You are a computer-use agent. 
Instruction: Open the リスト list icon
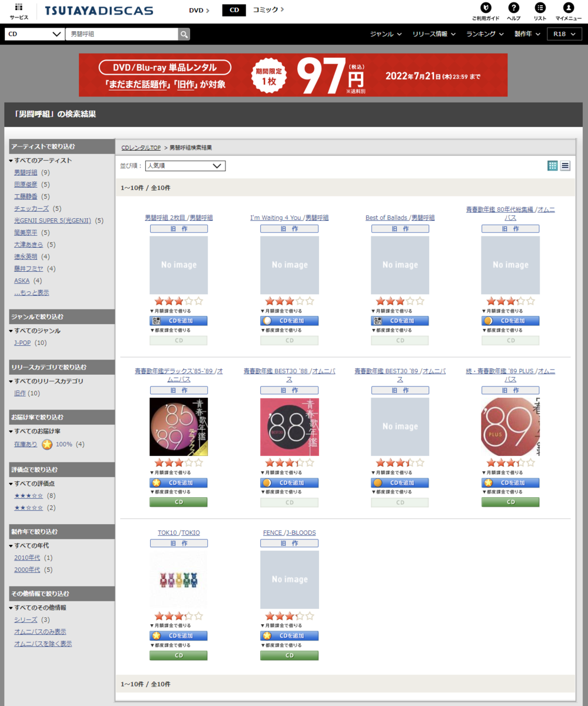point(540,8)
